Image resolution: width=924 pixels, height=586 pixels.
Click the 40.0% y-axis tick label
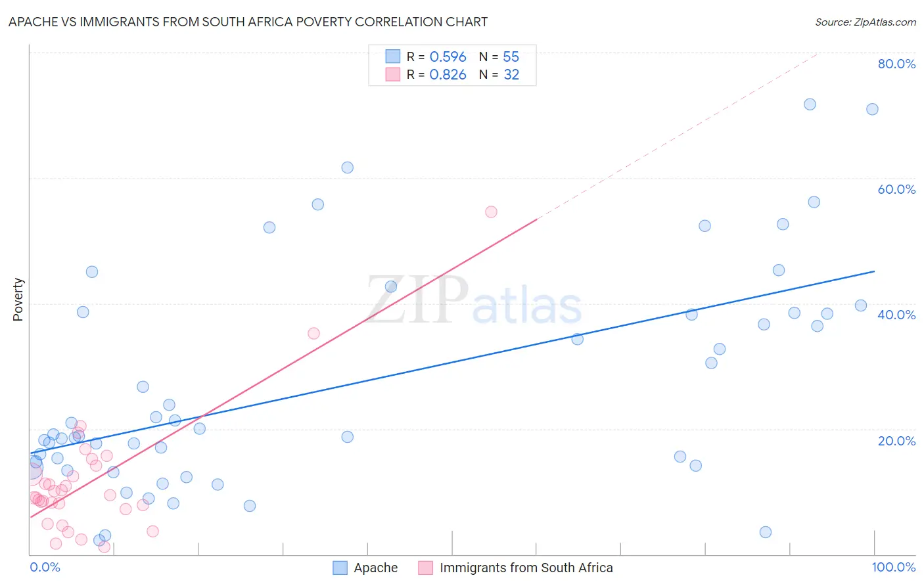pos(896,315)
